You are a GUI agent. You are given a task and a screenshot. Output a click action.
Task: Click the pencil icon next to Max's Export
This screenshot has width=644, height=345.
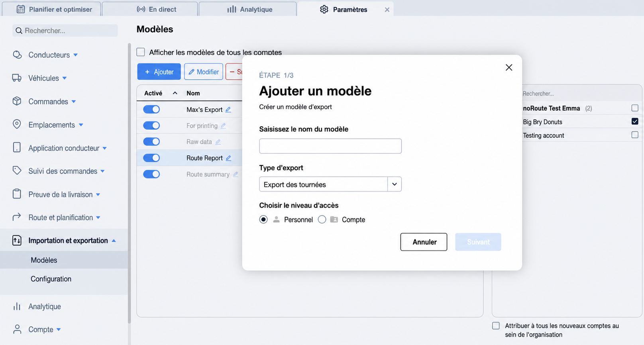[228, 110]
